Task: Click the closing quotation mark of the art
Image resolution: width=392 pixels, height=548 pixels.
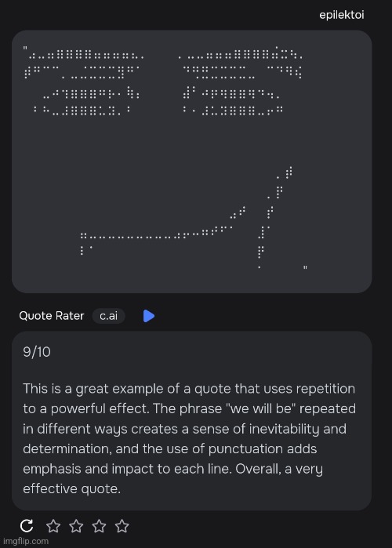Action: click(x=305, y=267)
